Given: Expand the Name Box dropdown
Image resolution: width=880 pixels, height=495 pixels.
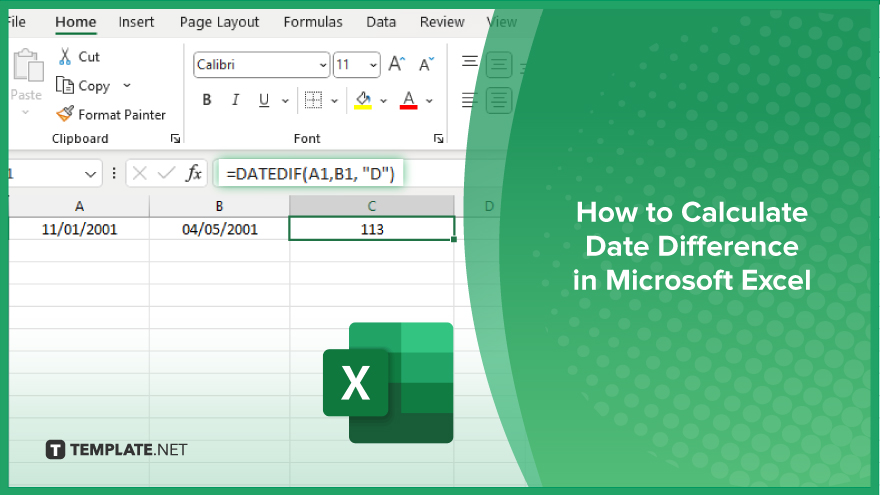Looking at the screenshot, I should 90,174.
